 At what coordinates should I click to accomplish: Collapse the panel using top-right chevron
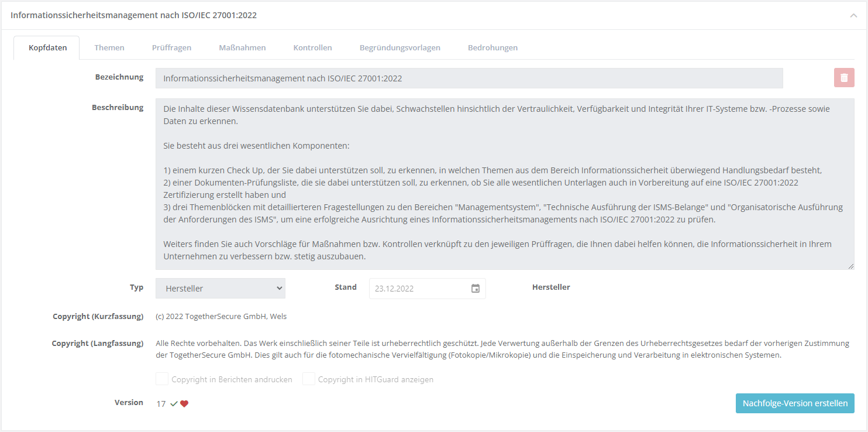click(853, 16)
